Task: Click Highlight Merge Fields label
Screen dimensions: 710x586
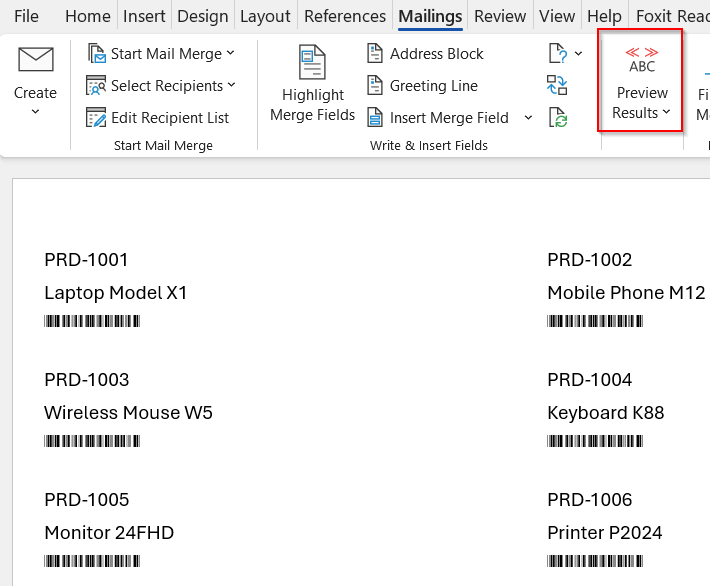Action: [x=312, y=105]
